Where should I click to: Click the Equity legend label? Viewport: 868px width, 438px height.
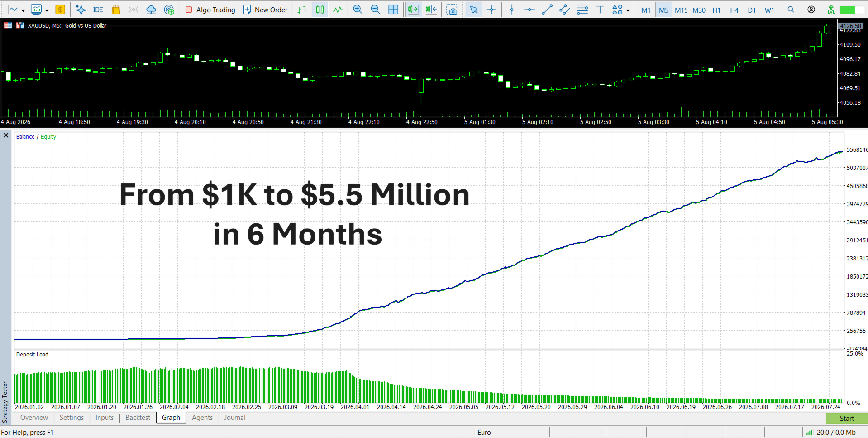pyautogui.click(x=48, y=137)
